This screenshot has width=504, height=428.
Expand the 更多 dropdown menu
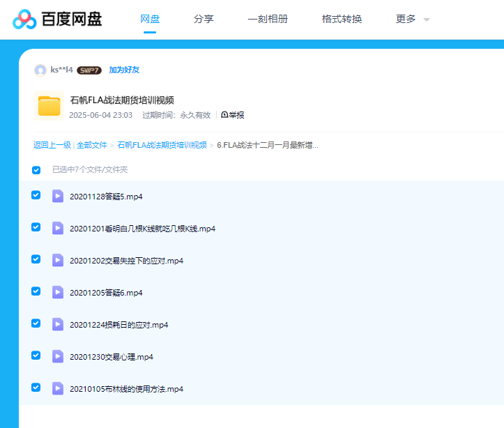413,20
